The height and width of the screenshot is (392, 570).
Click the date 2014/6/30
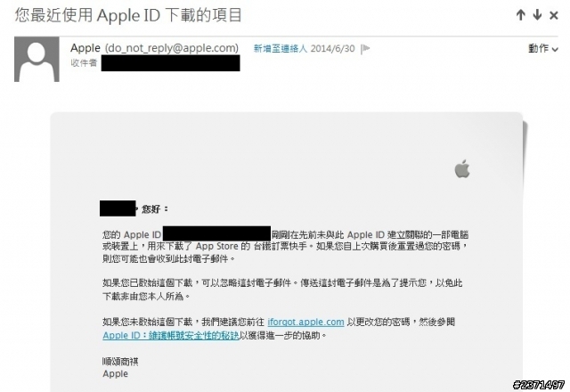point(332,49)
